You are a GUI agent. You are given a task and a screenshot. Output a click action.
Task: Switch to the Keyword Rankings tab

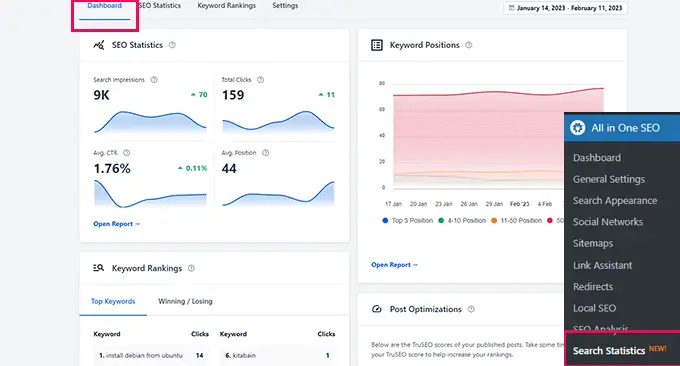(226, 6)
